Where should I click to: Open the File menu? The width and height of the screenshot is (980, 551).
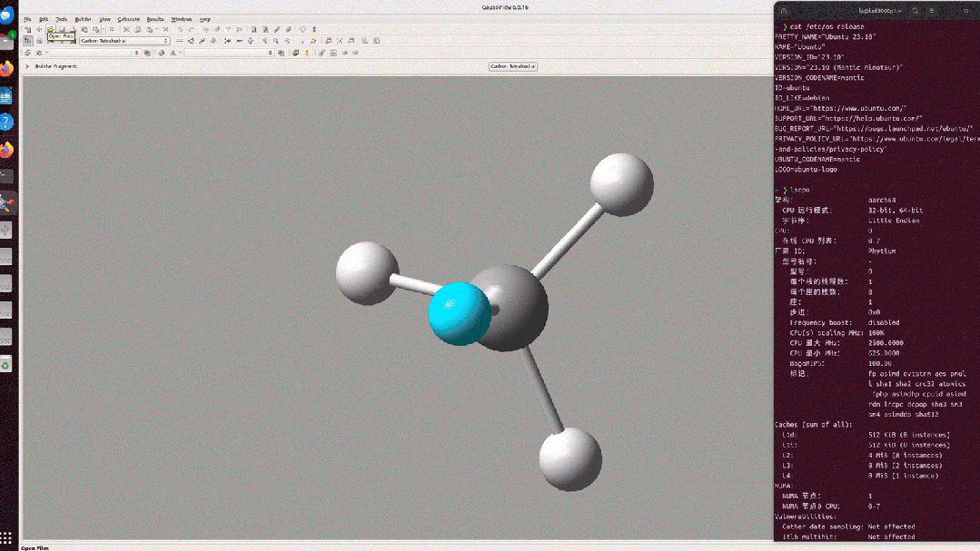(x=27, y=19)
